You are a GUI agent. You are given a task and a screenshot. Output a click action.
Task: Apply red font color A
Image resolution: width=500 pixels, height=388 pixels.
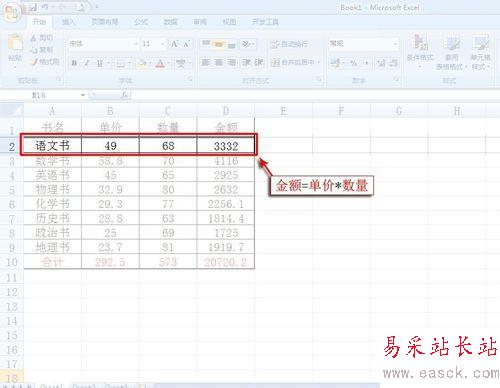pos(160,63)
